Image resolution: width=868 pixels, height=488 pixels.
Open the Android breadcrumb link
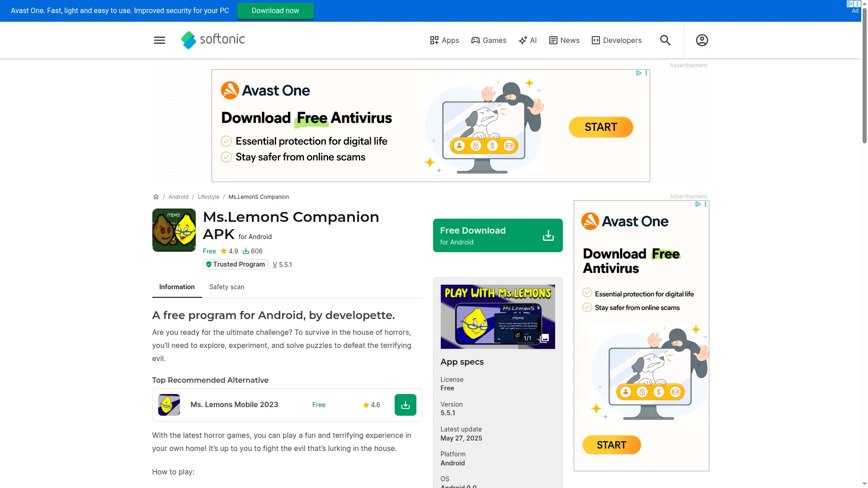click(179, 197)
